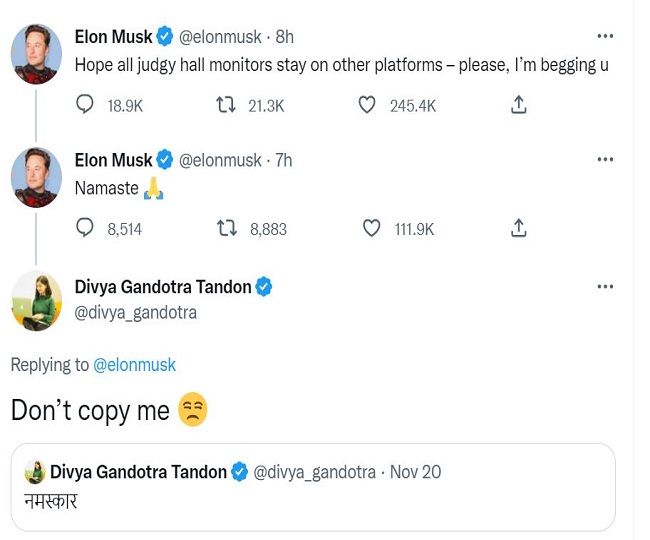This screenshot has height=540, width=650.
Task: Click Divya Gandotra Tandon's large profile picture
Action: (x=36, y=300)
